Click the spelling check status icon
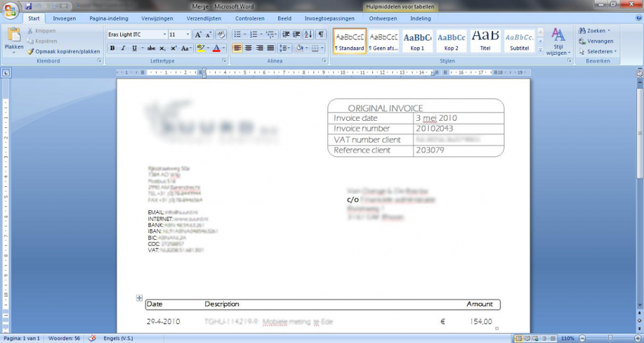This screenshot has height=343, width=644. [x=92, y=338]
